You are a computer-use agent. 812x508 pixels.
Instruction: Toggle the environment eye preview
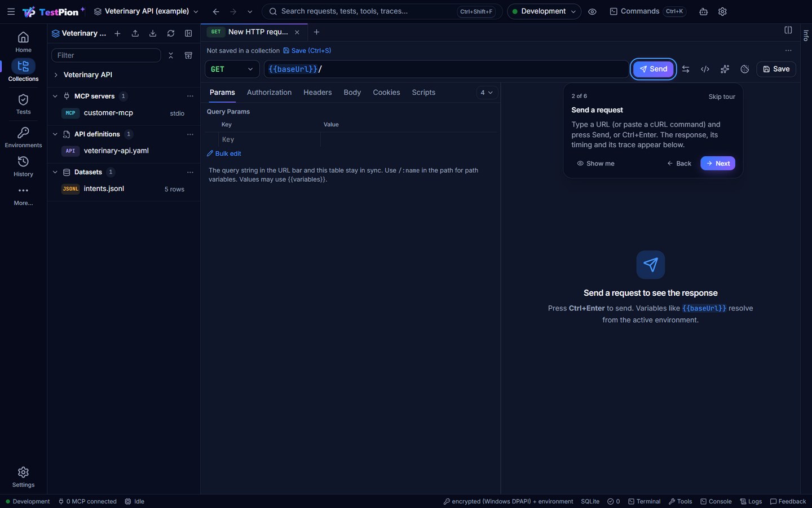[x=592, y=11]
